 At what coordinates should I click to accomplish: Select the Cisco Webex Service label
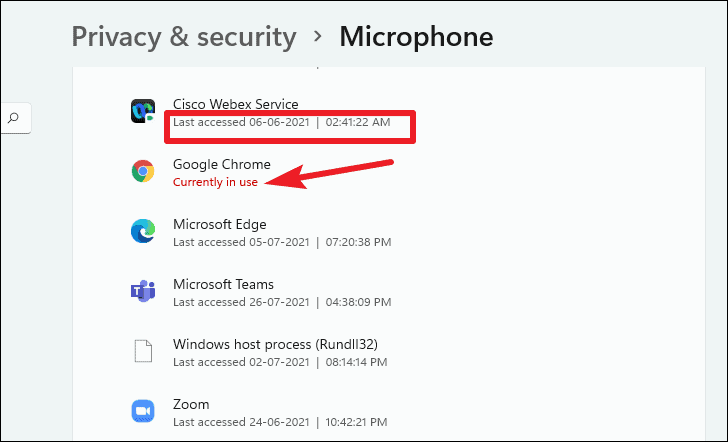(x=235, y=104)
